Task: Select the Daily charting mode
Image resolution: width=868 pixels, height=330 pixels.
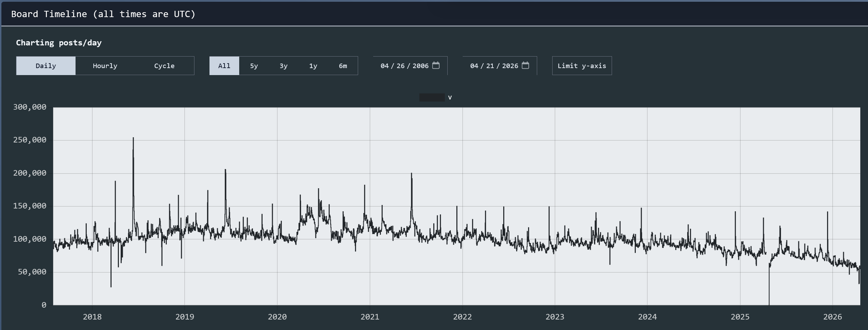Action: (x=46, y=66)
